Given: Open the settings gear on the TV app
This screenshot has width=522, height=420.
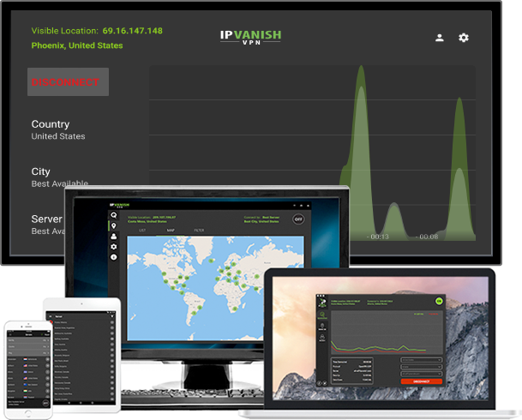Looking at the screenshot, I should coord(464,38).
